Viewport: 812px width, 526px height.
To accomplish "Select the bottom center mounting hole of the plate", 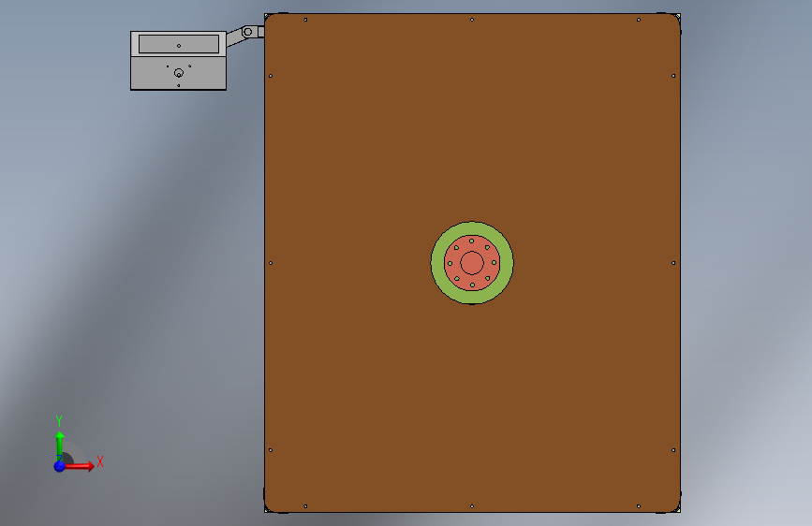I will [x=472, y=506].
